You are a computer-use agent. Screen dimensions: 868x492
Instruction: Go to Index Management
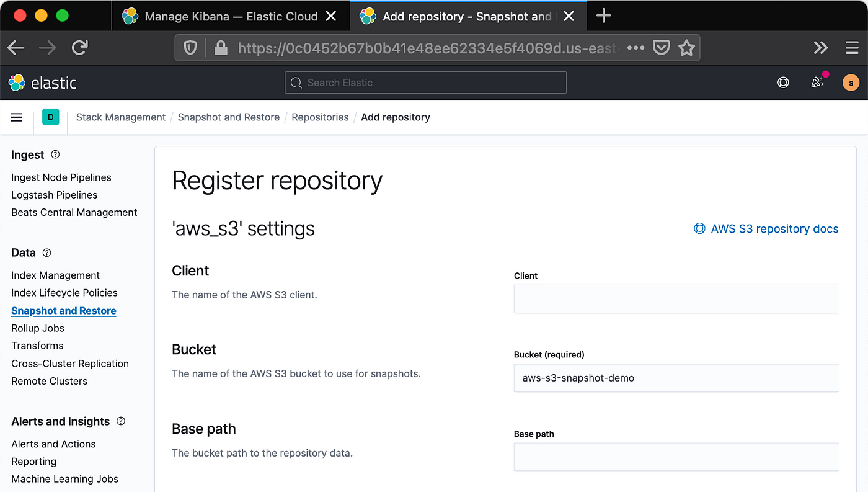[x=56, y=275]
